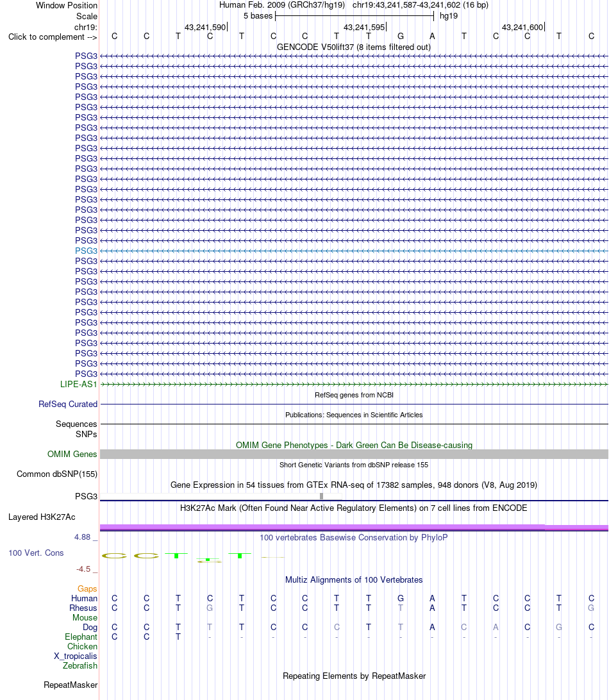The height and width of the screenshot is (700, 609).
Task: Click the 'Scale' track label
Action: [x=87, y=16]
